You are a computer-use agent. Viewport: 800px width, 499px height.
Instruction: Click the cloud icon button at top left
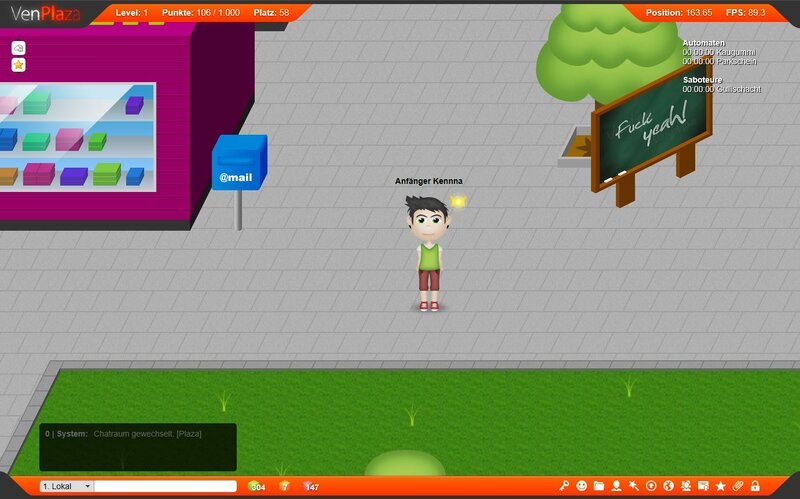click(18, 48)
